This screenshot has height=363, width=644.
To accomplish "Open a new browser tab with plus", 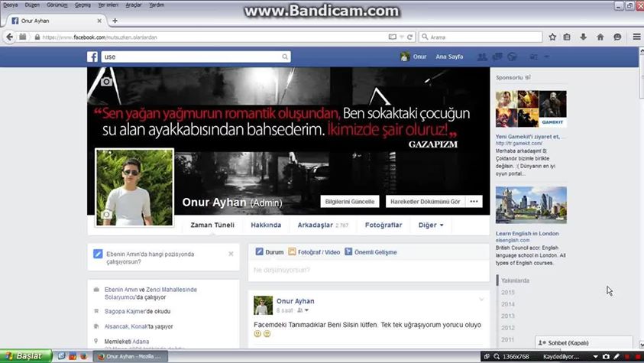I will [115, 21].
